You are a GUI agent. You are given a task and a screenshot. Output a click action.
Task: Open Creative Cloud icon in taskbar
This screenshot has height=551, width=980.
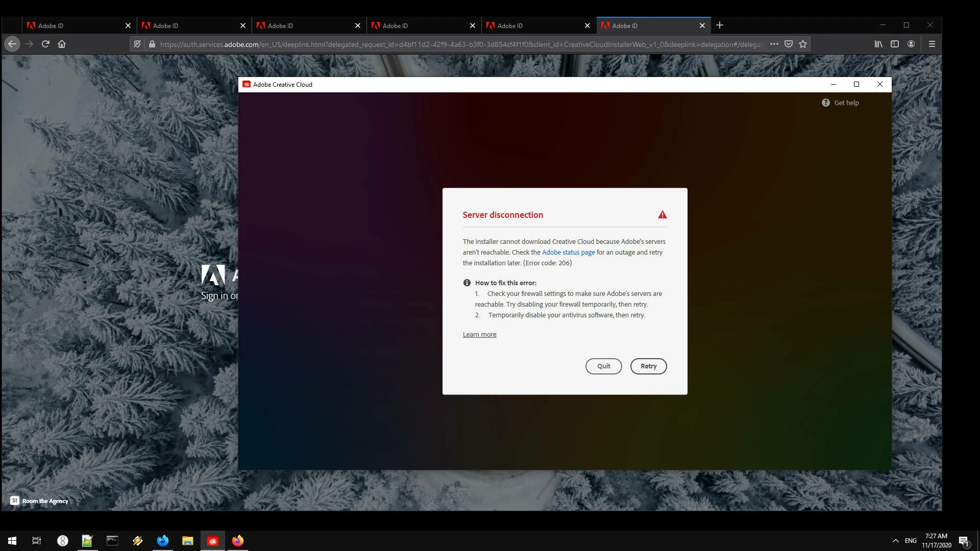[x=213, y=541]
